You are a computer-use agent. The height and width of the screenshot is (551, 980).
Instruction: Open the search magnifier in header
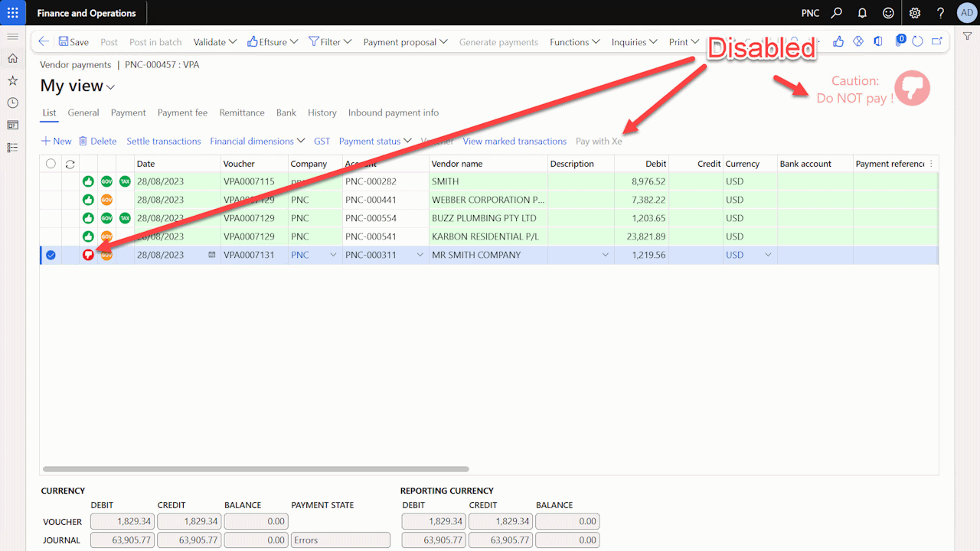[x=837, y=13]
